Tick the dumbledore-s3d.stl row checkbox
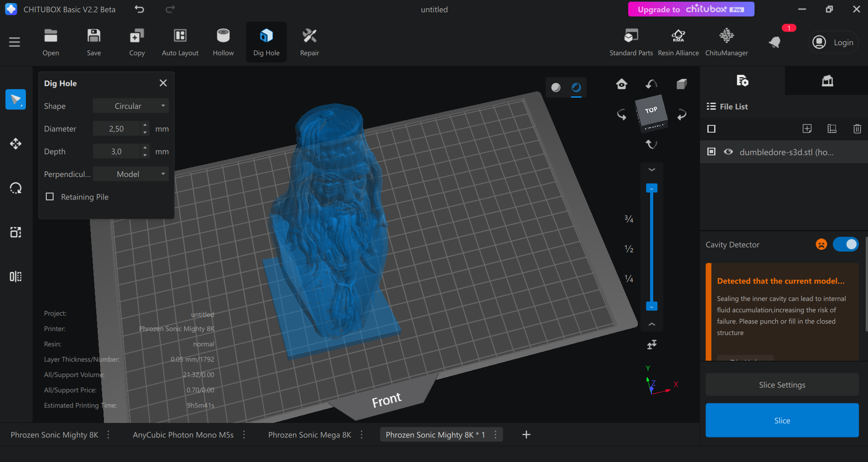Image resolution: width=868 pixels, height=462 pixels. [711, 152]
